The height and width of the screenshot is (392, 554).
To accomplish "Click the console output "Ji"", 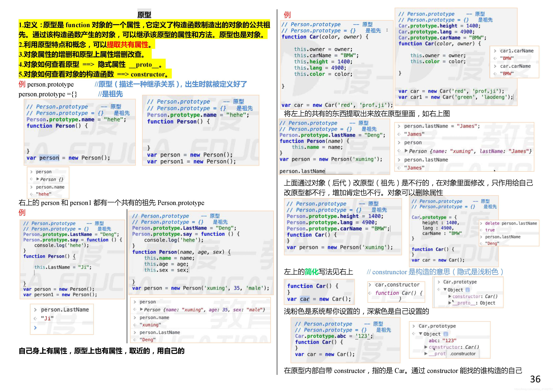I will point(47,318).
